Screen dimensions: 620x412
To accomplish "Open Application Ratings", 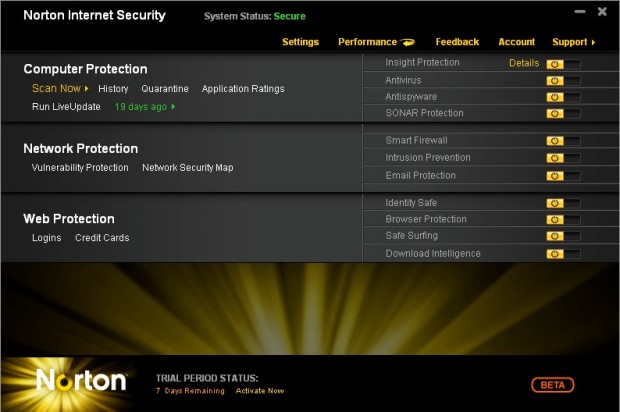I will click(x=243, y=89).
